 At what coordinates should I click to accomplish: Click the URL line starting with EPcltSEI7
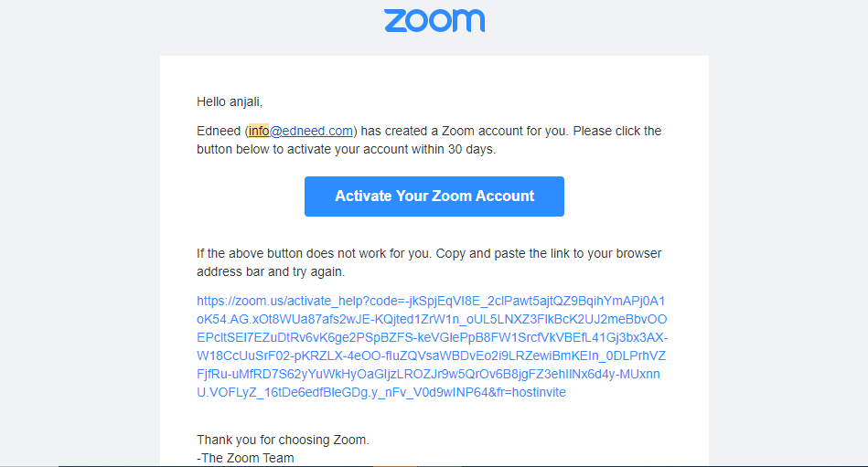click(x=433, y=337)
